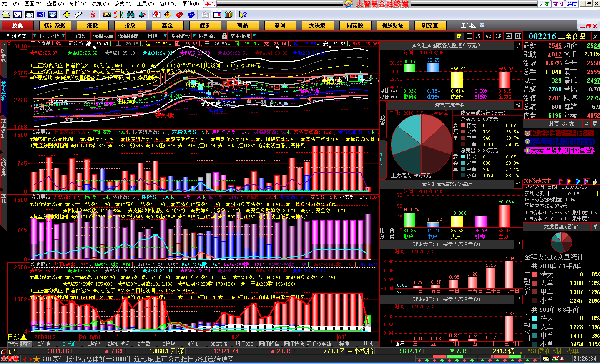Click the next-panel arrow button beside 移
Image resolution: width=600 pixels, height=364 pixels.
(x=518, y=36)
